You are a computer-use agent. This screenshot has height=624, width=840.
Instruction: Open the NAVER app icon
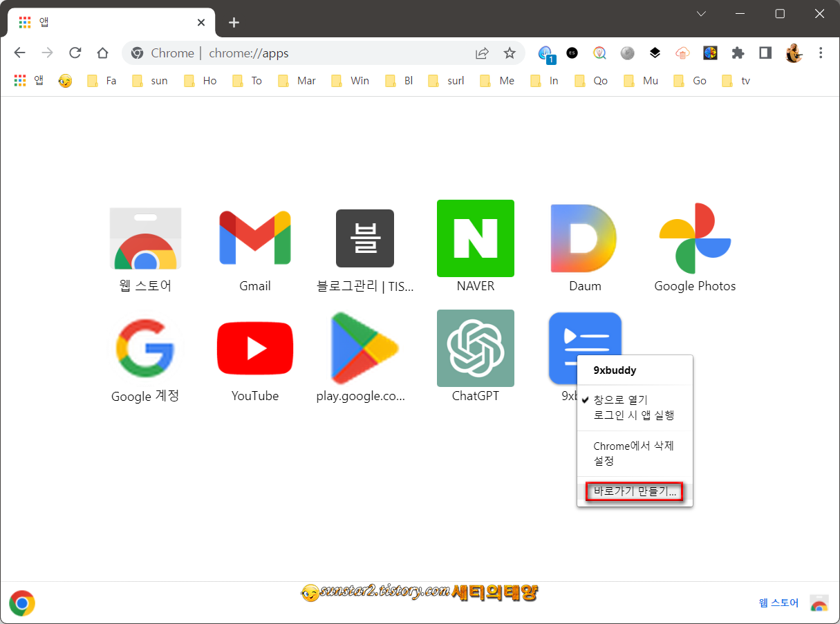[x=476, y=238]
